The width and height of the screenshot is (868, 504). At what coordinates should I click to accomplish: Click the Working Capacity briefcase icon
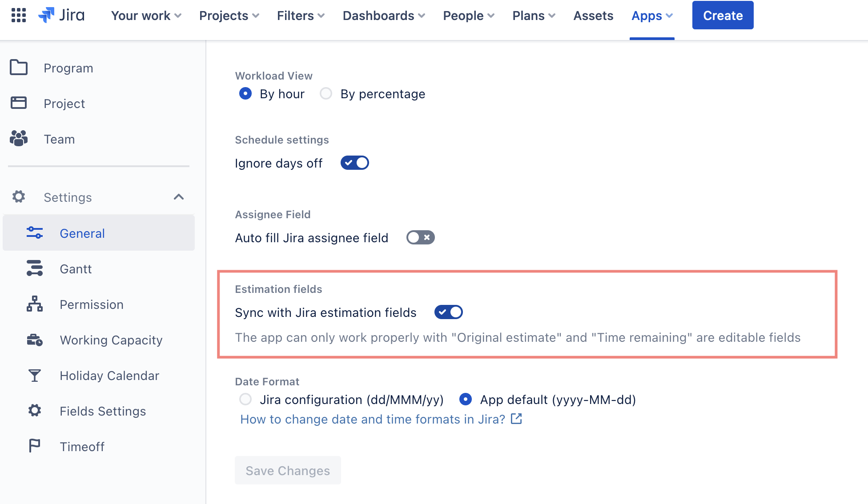tap(35, 340)
